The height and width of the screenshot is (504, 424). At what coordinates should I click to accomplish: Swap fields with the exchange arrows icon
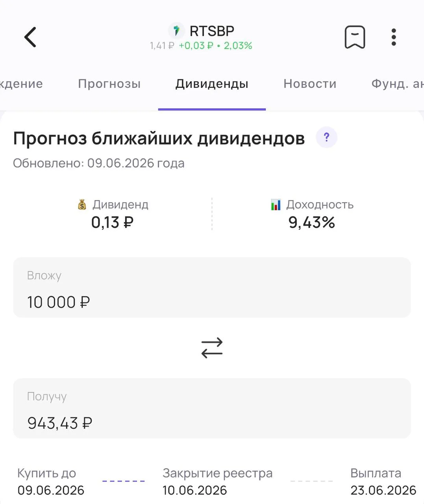point(212,348)
